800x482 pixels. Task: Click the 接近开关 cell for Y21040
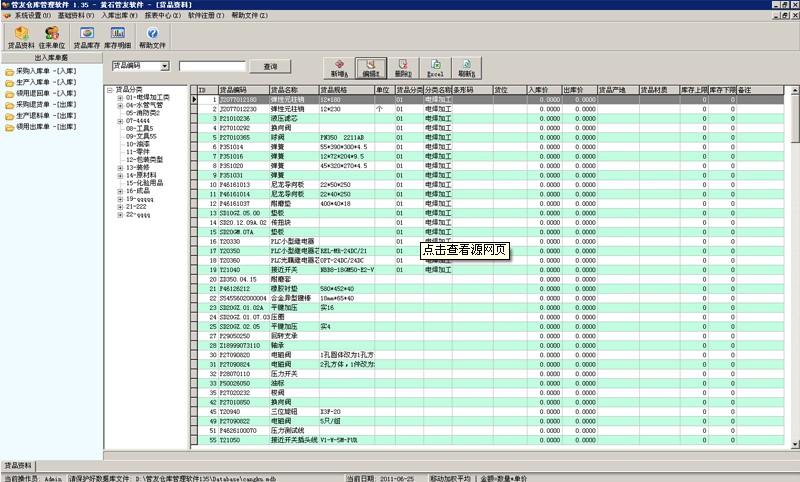(294, 270)
